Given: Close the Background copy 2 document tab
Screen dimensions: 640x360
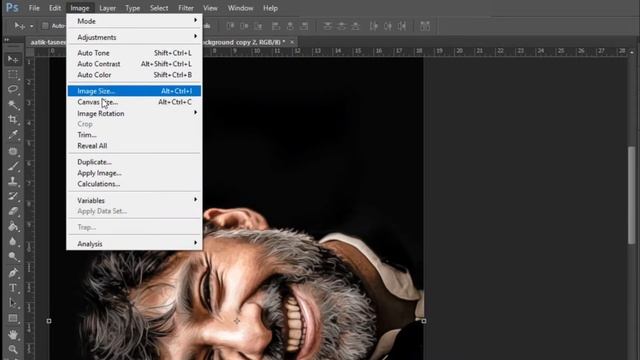Looking at the screenshot, I should [292, 42].
